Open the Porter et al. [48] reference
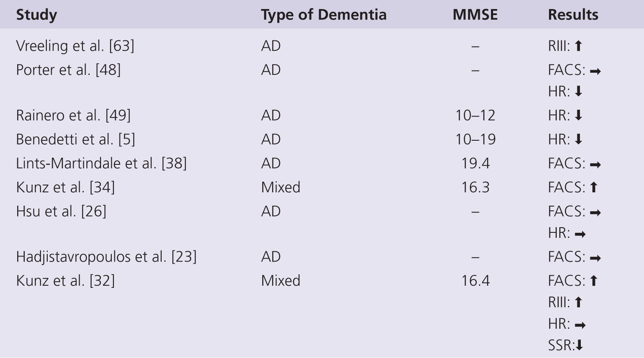 68,70
